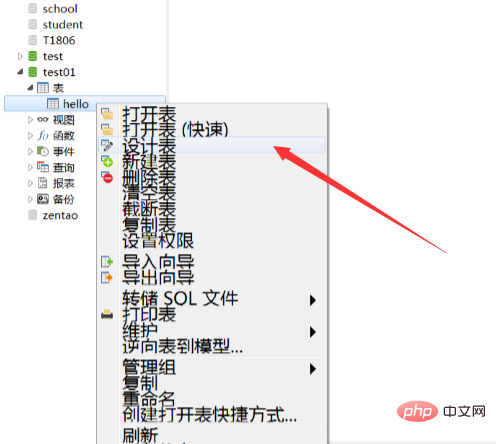Choose 设置权限 menu entry
The width and height of the screenshot is (496, 444).
212,241
